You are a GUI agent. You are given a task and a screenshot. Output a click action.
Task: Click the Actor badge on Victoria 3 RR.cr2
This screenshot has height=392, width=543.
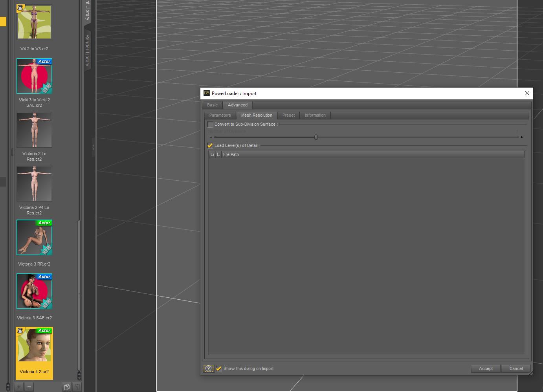44,223
